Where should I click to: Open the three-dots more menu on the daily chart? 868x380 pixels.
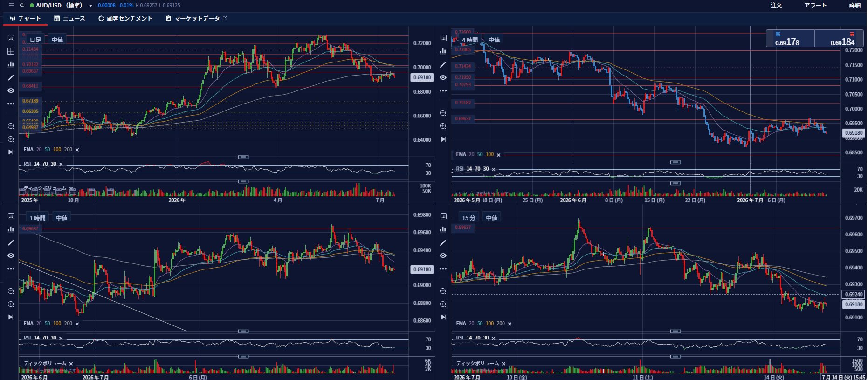click(x=11, y=104)
